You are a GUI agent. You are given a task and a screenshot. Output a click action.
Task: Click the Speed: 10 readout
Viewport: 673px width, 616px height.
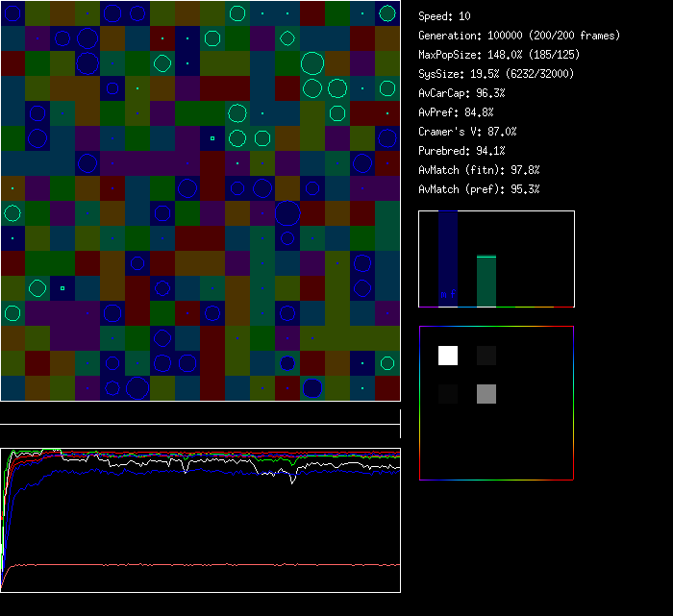pyautogui.click(x=444, y=16)
